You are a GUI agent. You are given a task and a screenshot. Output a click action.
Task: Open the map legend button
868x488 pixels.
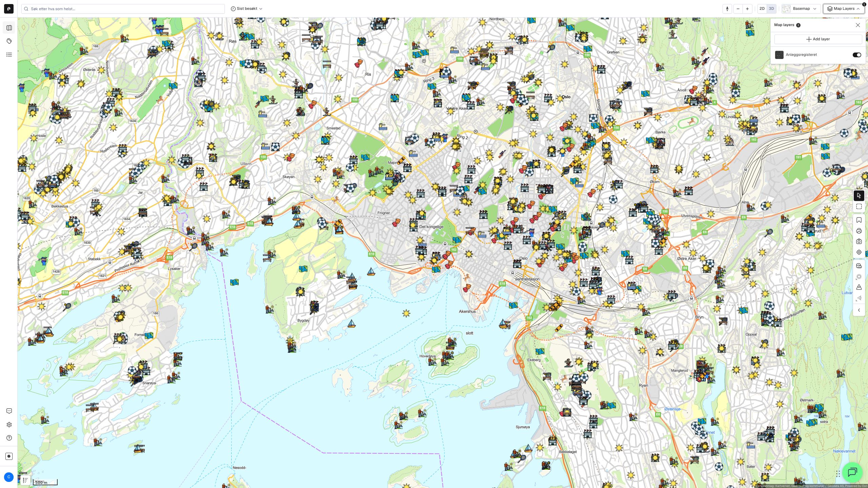pyautogui.click(x=25, y=480)
